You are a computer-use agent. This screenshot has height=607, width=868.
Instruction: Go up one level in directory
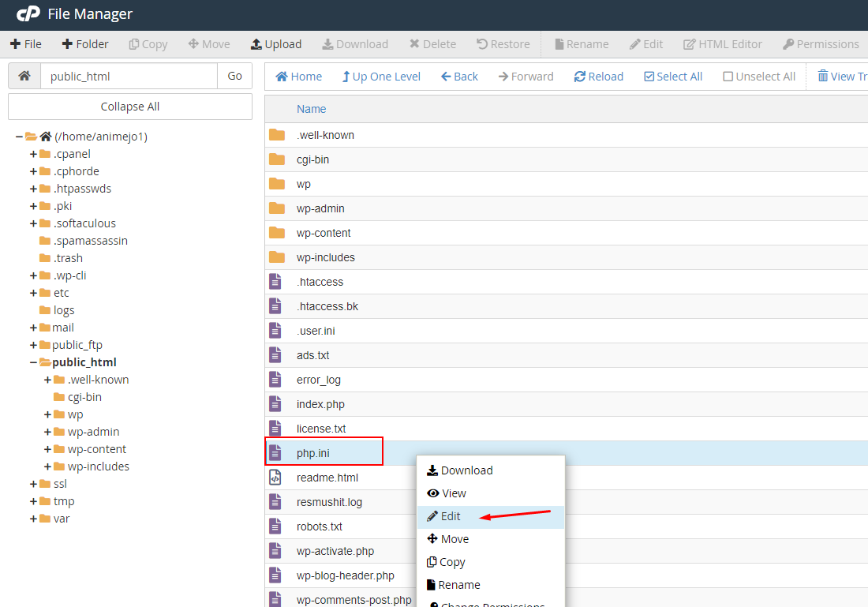380,77
